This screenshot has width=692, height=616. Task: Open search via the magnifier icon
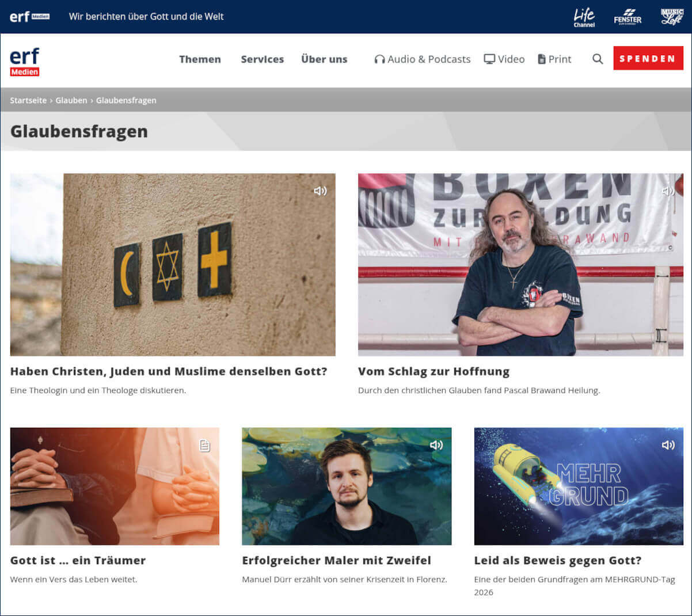pyautogui.click(x=597, y=59)
